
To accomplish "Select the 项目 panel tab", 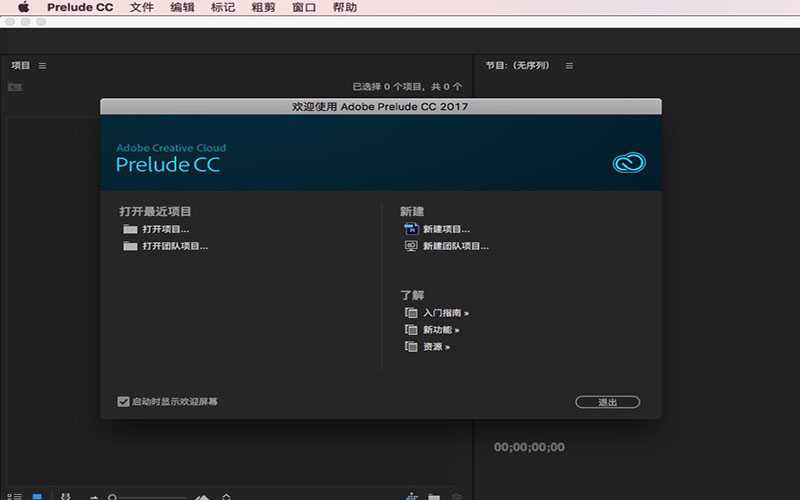I will point(20,65).
